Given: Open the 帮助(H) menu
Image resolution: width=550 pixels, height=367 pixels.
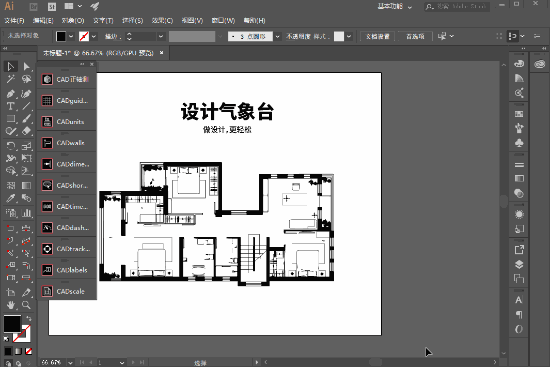Looking at the screenshot, I should [254, 21].
